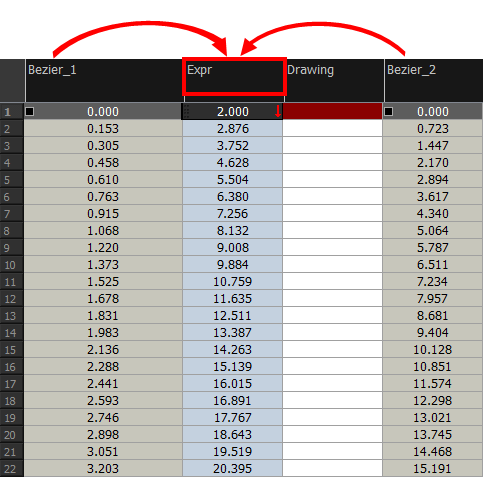Click Bezier_1 cell showing 1.068

(103, 231)
